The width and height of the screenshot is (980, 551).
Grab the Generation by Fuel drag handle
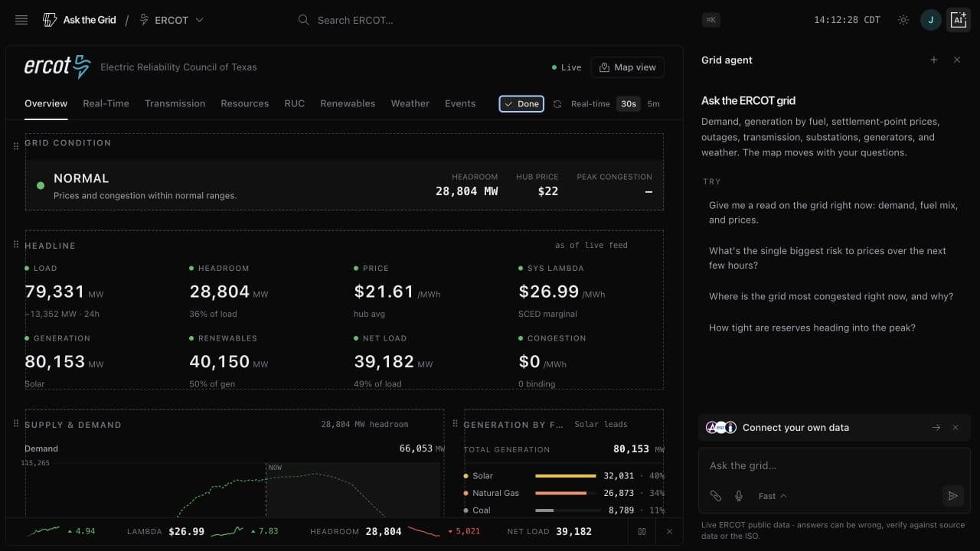(455, 423)
